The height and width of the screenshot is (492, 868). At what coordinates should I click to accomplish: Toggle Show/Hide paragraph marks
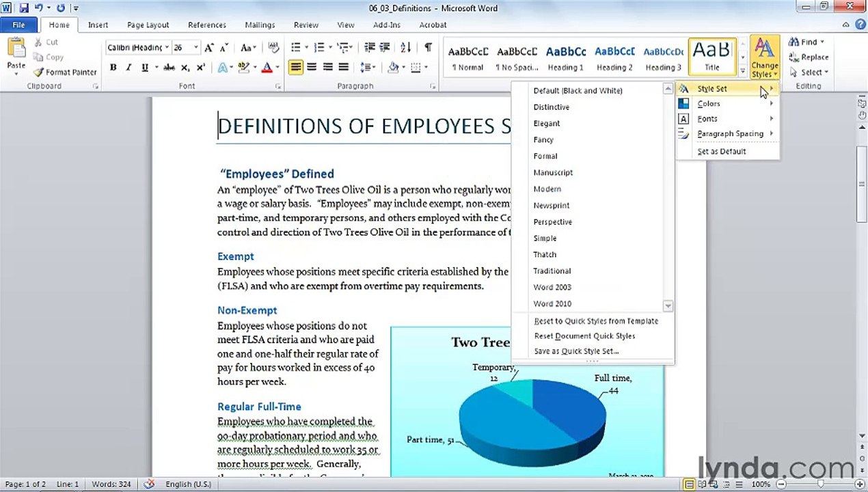click(428, 48)
